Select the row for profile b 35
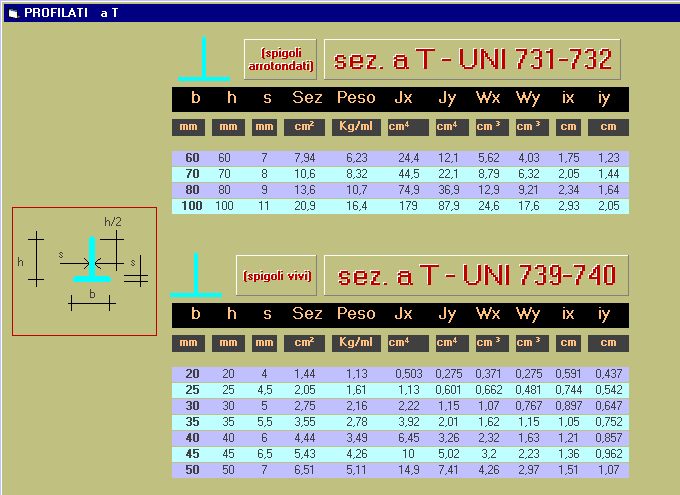This screenshot has height=495, width=680. click(400, 422)
